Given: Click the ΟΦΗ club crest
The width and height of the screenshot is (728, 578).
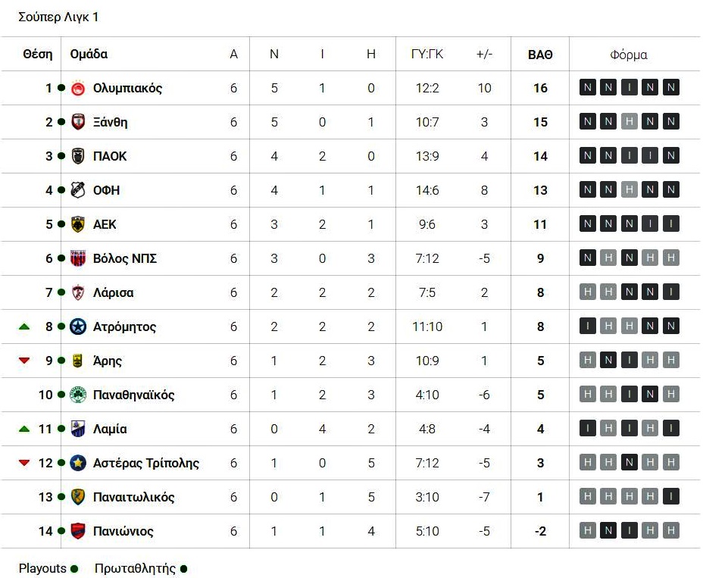Looking at the screenshot, I should pyautogui.click(x=77, y=190).
